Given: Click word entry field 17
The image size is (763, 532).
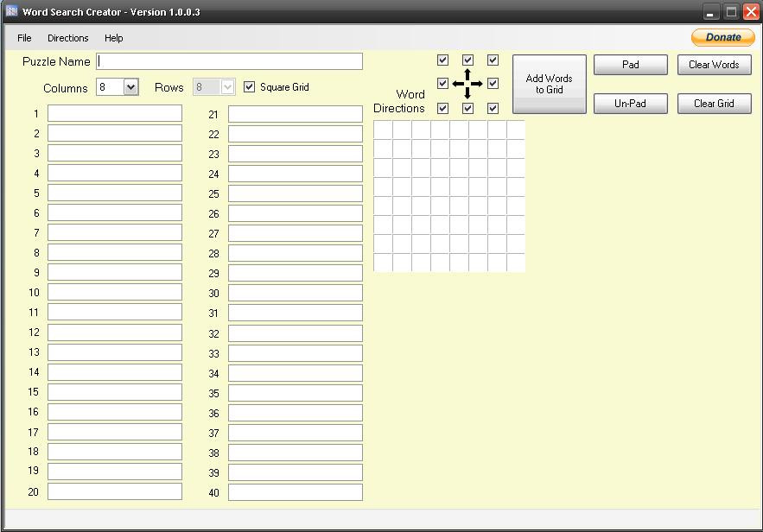Looking at the screenshot, I should (x=115, y=432).
